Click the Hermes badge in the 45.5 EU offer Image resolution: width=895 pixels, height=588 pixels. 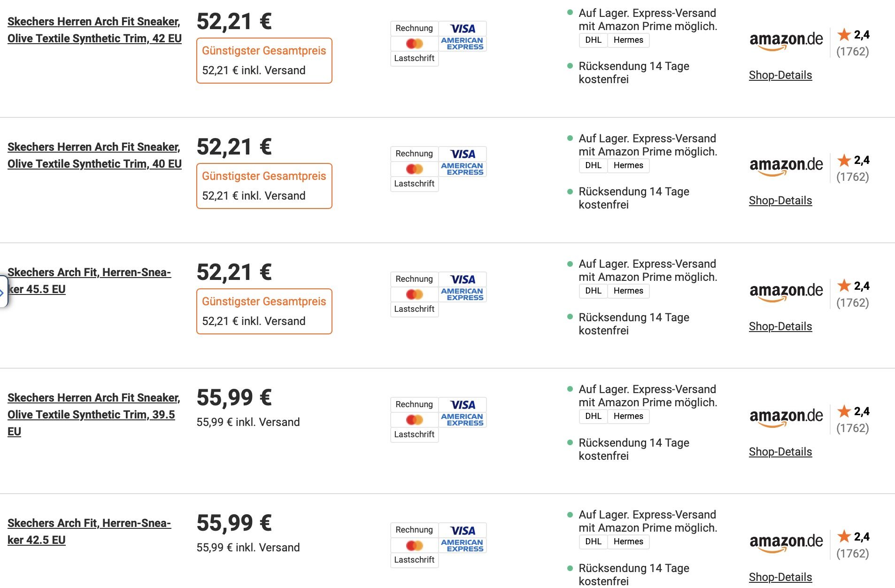(628, 291)
